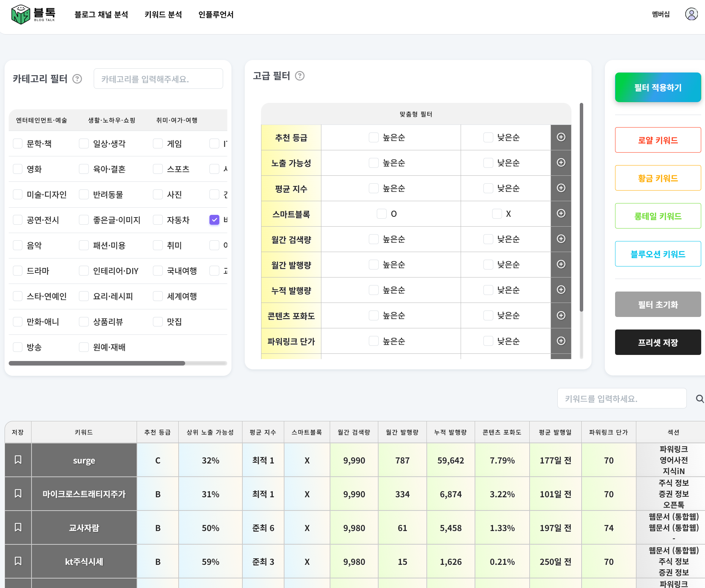705x588 pixels.
Task: Add the 파워링크 단가 custom filter
Action: pos(561,341)
